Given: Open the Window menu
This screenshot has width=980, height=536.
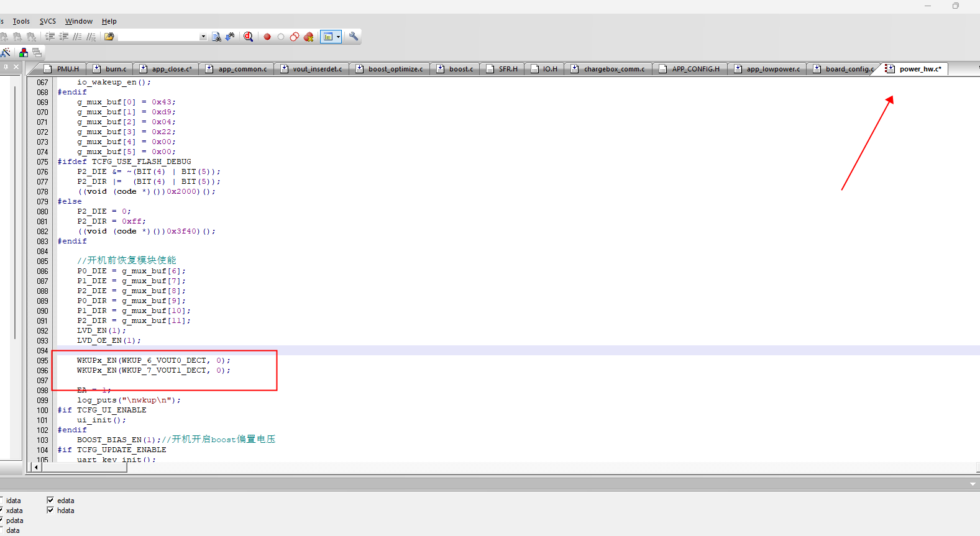Looking at the screenshot, I should point(79,21).
